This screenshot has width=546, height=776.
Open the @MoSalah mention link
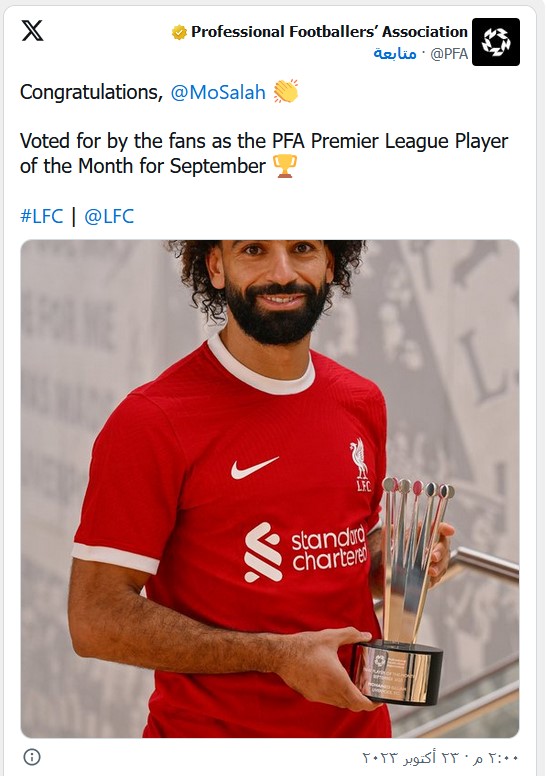pos(218,93)
